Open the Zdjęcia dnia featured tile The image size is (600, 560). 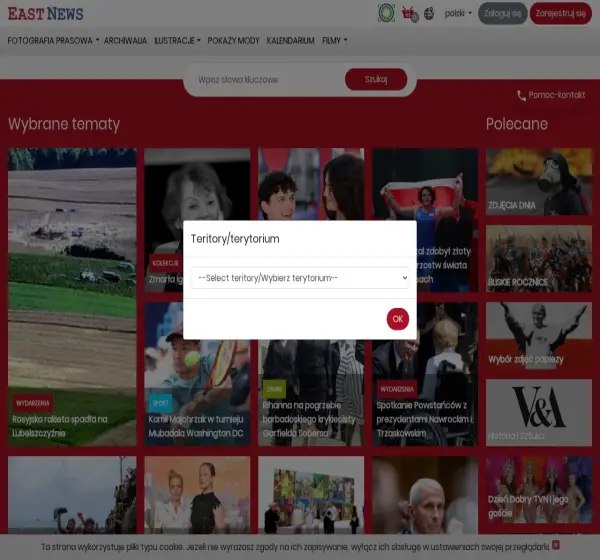(x=539, y=181)
